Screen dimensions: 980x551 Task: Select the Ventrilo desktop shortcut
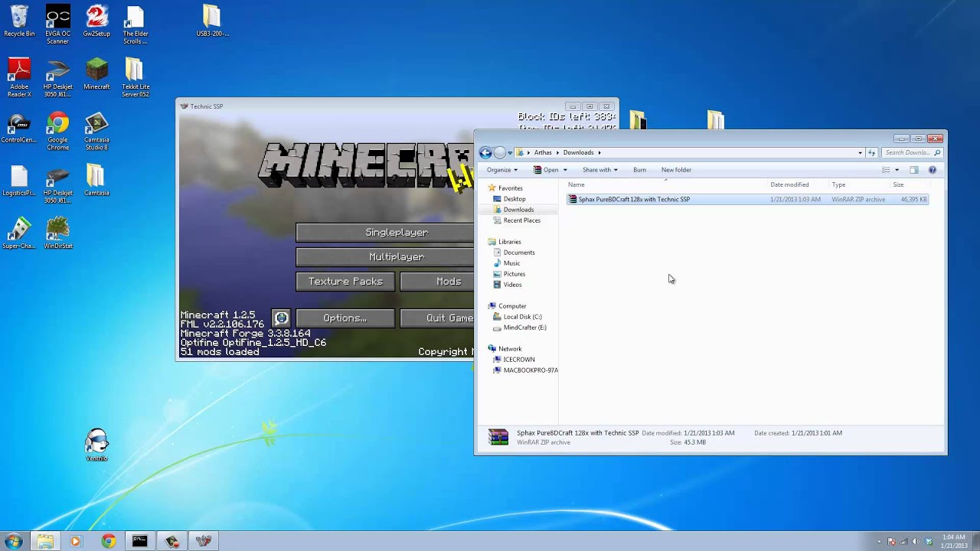click(96, 445)
